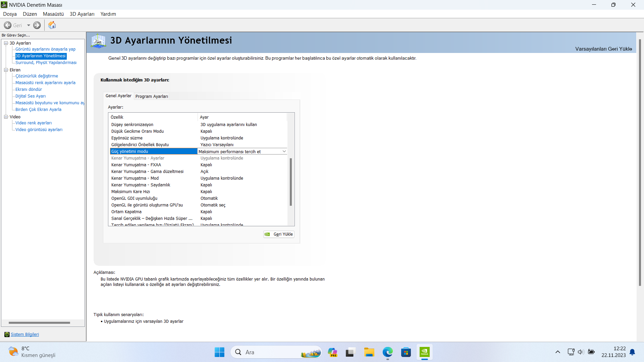The width and height of the screenshot is (644, 362).
Task: Switch to Program Ayarları tab
Action: pos(152,96)
